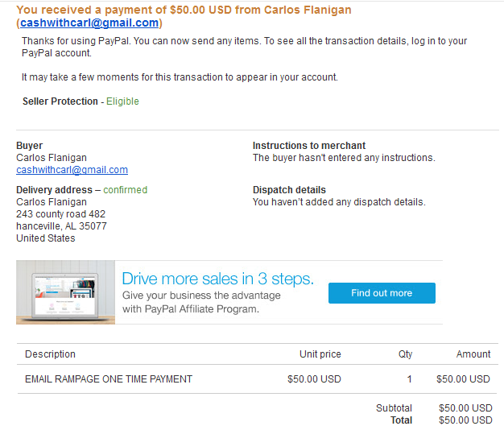
Task: Click the 243 county road 482 address line
Action: click(60, 214)
